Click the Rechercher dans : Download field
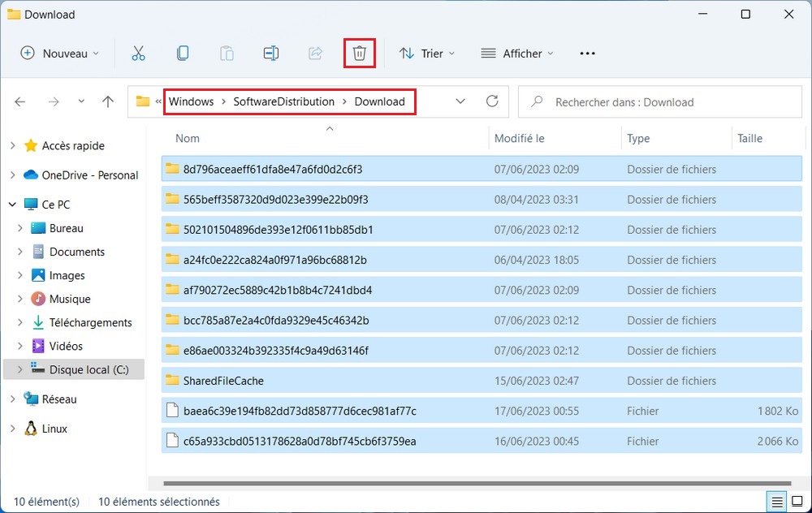 tap(658, 102)
